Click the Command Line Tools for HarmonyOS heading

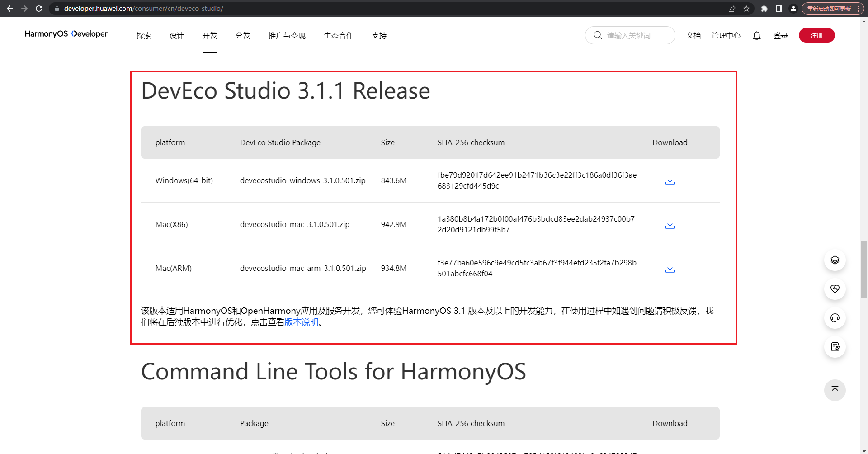pyautogui.click(x=334, y=372)
